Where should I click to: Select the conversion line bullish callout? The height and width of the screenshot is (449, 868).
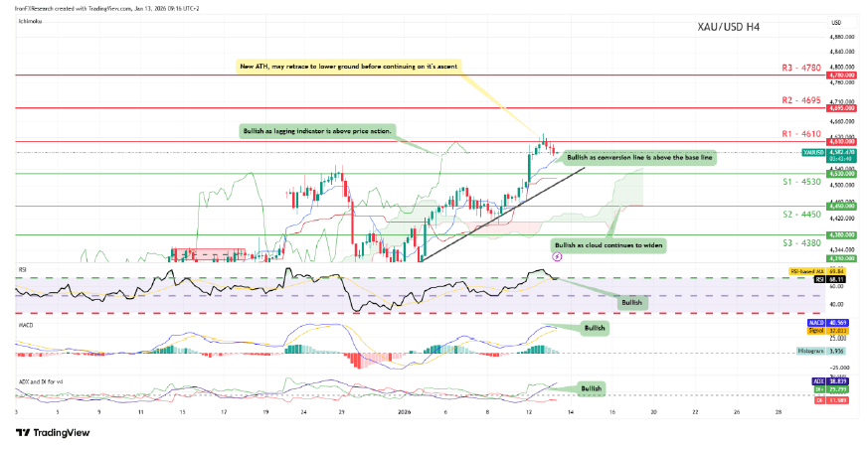coord(639,158)
